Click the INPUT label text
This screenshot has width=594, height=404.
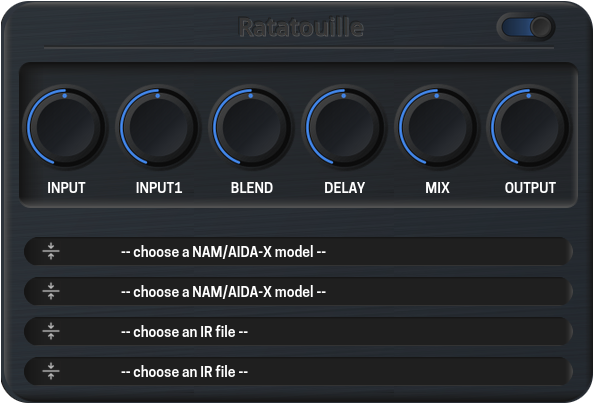66,188
